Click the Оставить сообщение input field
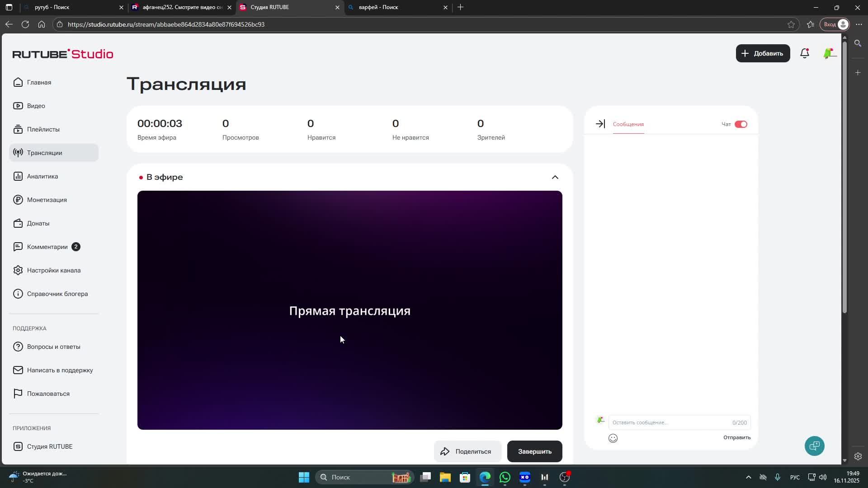Image resolution: width=868 pixels, height=488 pixels. pos(669,422)
